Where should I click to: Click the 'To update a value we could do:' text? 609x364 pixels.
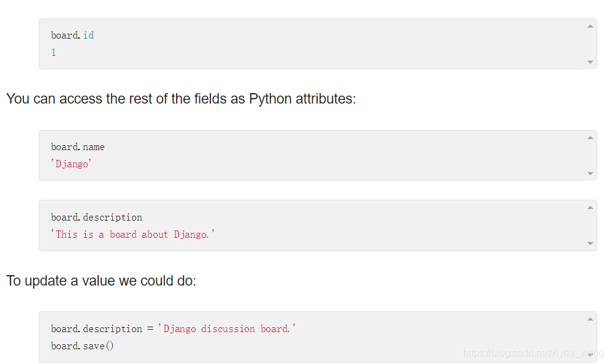(x=101, y=281)
